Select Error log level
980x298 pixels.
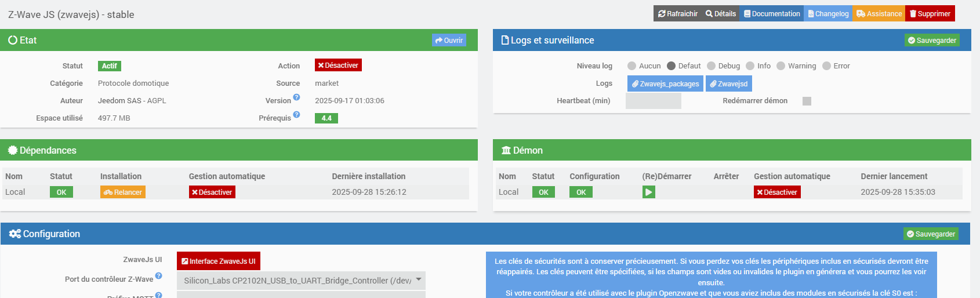(x=827, y=66)
